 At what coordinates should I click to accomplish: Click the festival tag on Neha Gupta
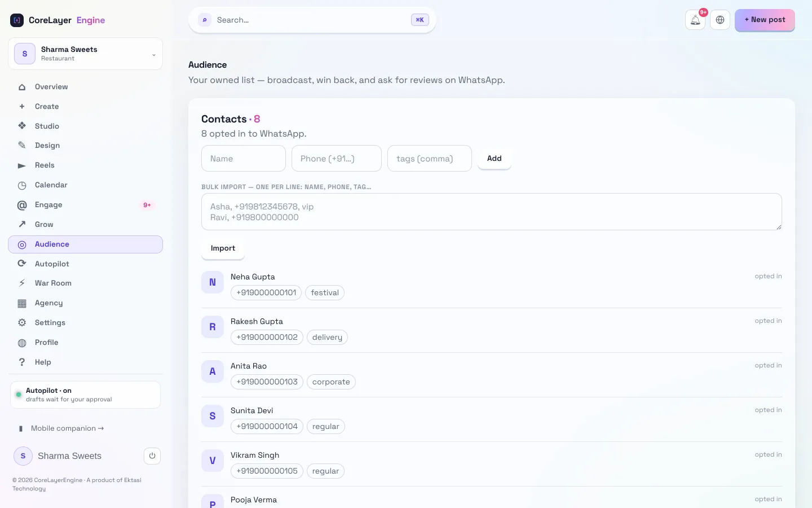click(325, 293)
